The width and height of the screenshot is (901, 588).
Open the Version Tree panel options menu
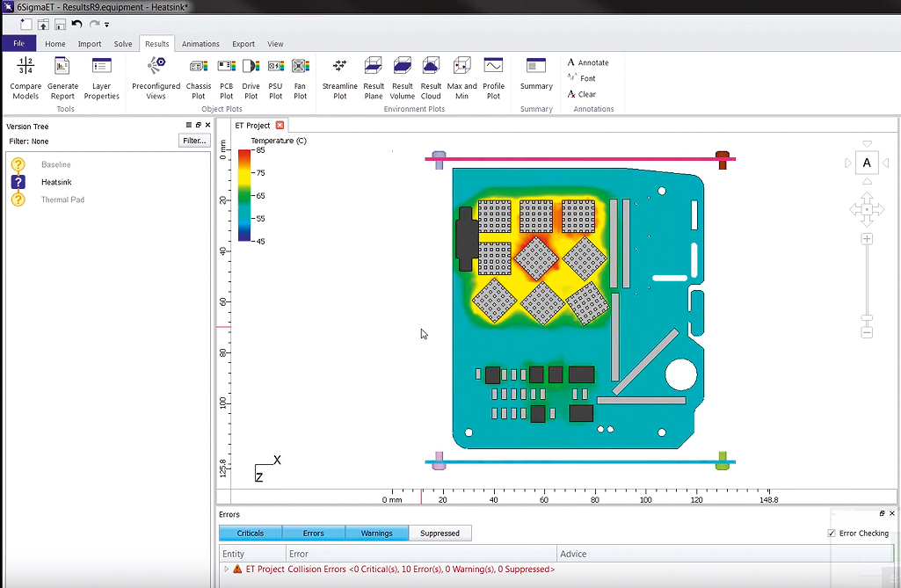(189, 126)
